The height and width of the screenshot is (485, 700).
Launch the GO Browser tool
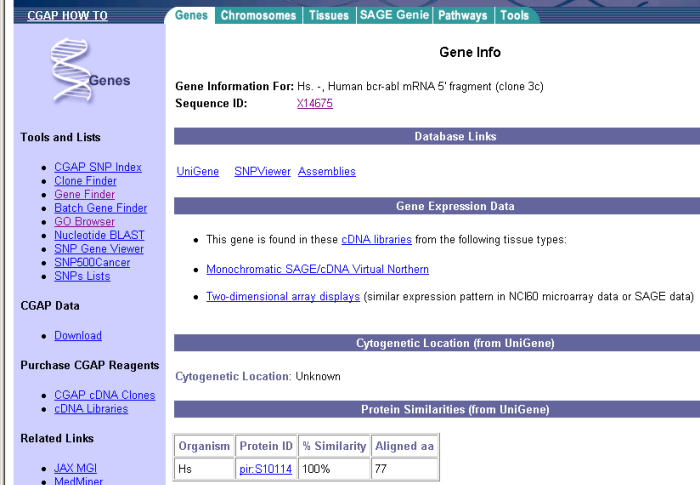coord(84,221)
